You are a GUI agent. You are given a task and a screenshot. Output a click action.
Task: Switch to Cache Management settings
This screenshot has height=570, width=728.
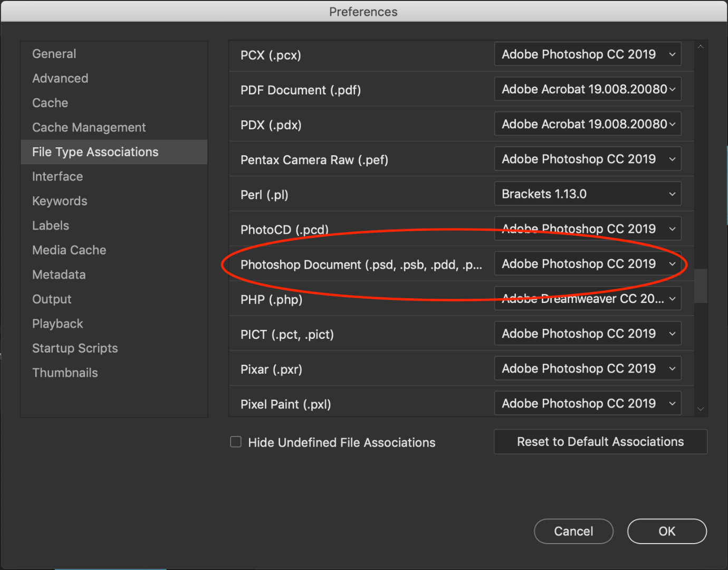point(89,127)
